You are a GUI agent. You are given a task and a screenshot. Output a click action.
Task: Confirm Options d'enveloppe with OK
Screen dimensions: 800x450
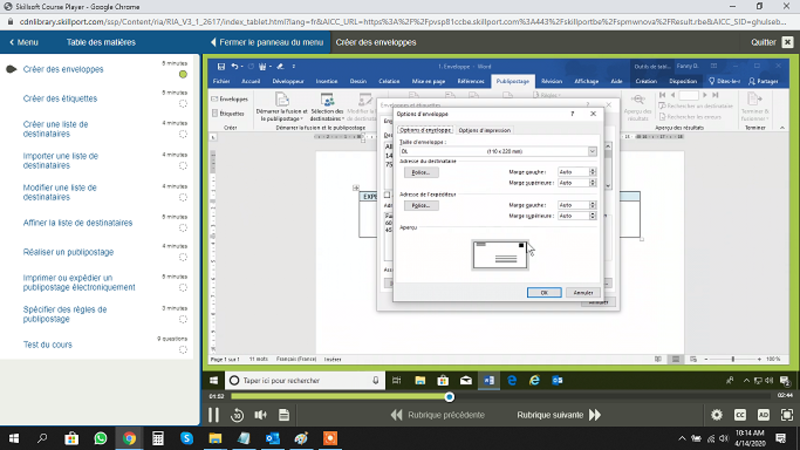coord(544,293)
